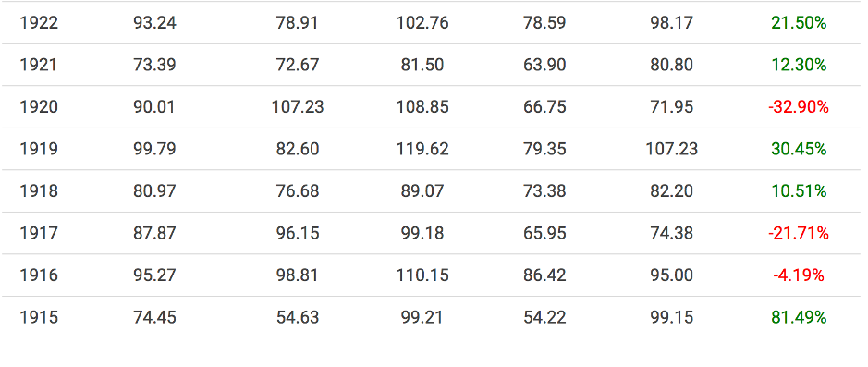Click the 21.50% change for 1922
Viewport: 868px width, 367px height.
click(799, 23)
